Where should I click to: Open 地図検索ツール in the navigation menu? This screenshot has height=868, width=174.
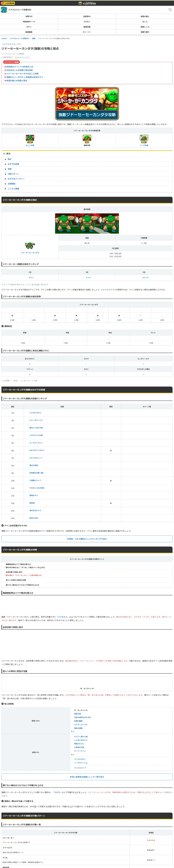29,22
